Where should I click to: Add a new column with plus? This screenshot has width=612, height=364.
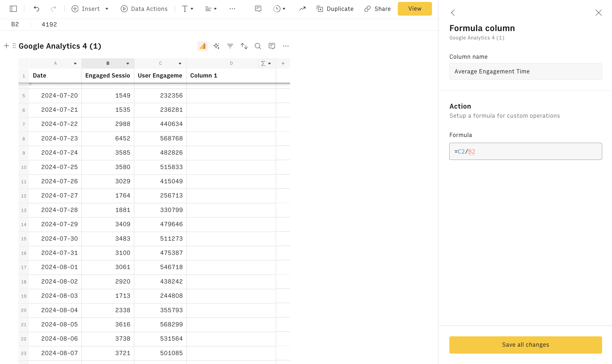click(x=283, y=64)
